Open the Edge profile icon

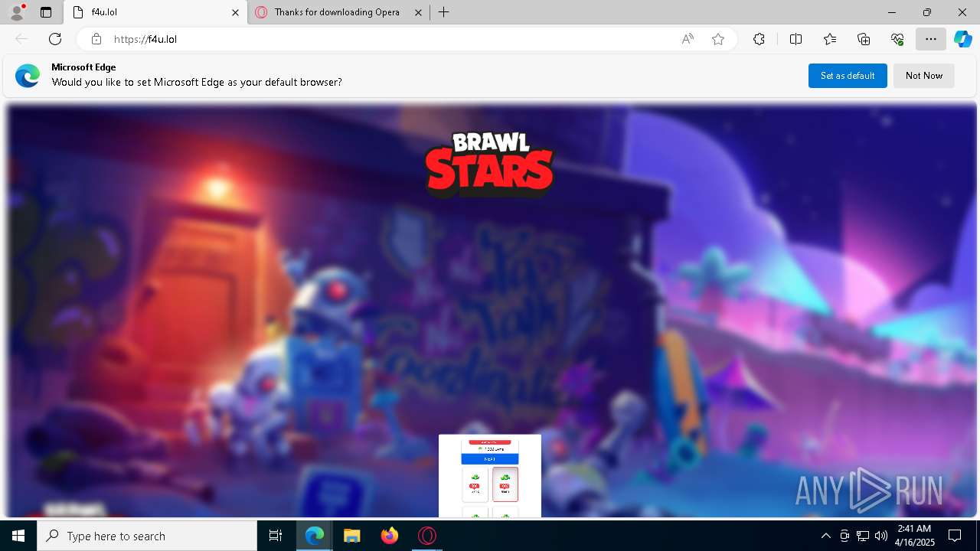tap(17, 12)
